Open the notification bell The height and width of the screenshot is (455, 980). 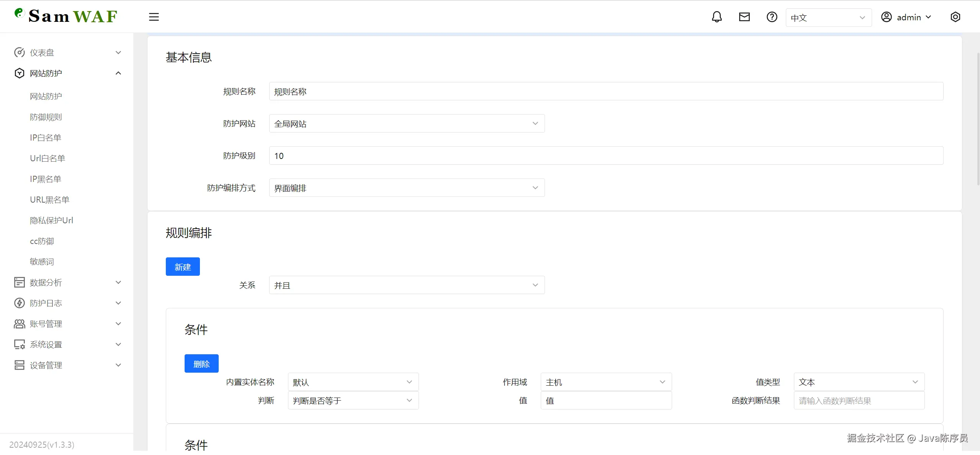(x=717, y=17)
